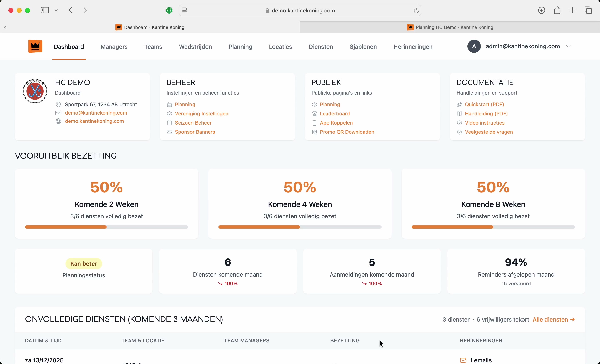Switch to Planning HC Demo browser tab
This screenshot has width=600, height=364.
(450, 27)
